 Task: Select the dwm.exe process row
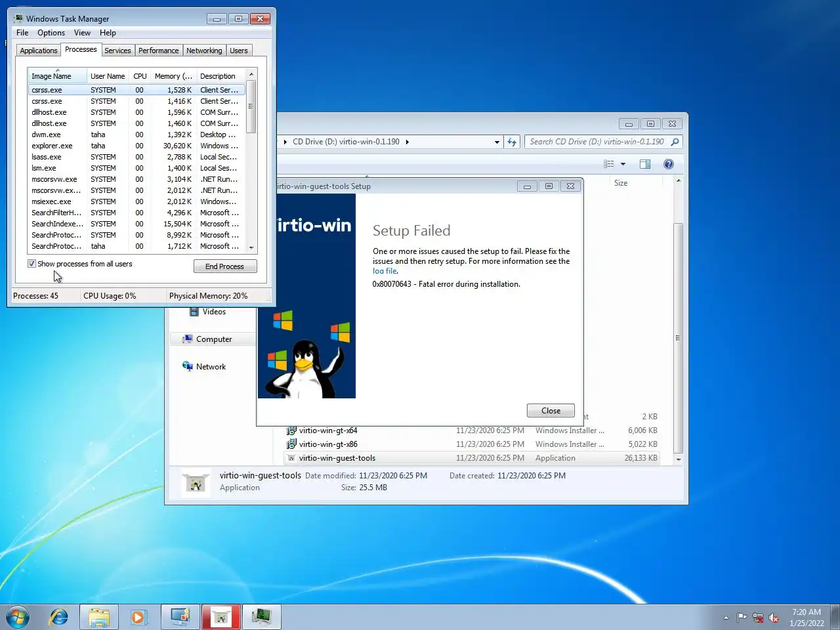pos(136,135)
